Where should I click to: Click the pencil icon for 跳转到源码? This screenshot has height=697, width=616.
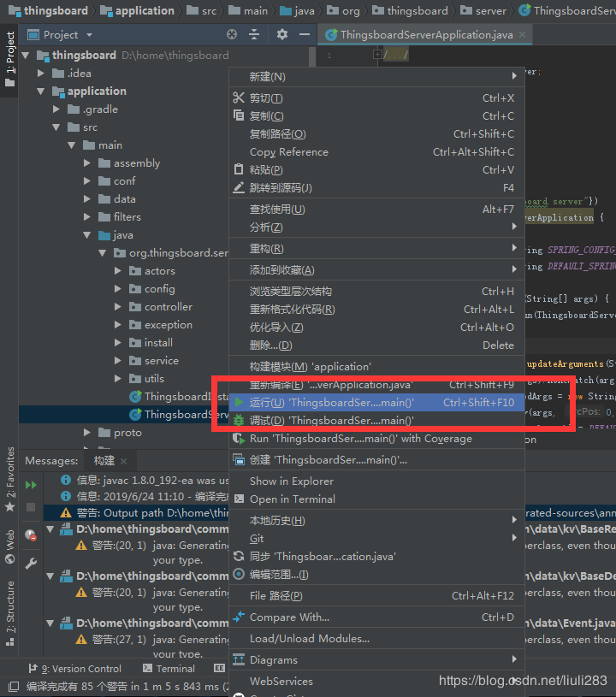pos(239,187)
